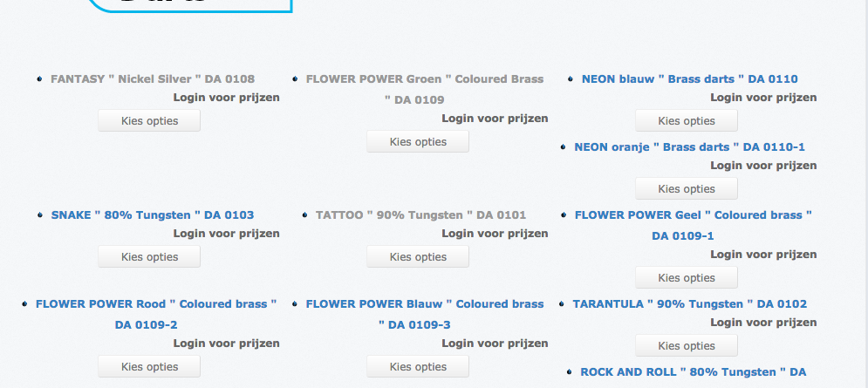Open FLOWER POWER Rood Coloured brass link
Viewport: 868px width, 388px height.
click(155, 304)
